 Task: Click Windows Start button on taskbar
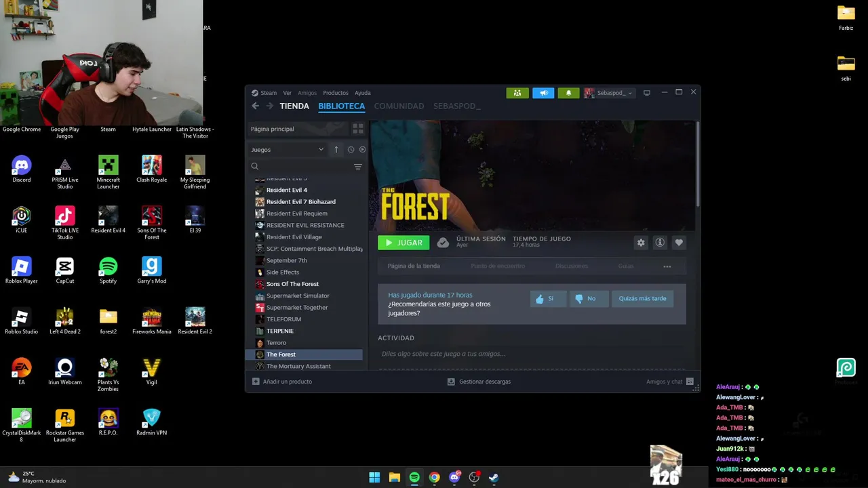tap(374, 477)
